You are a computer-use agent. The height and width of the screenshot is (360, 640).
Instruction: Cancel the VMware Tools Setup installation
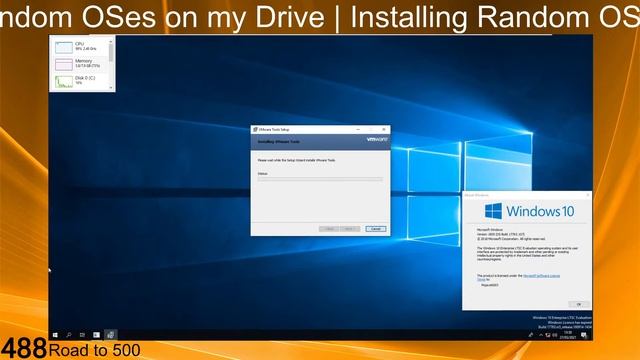click(376, 229)
